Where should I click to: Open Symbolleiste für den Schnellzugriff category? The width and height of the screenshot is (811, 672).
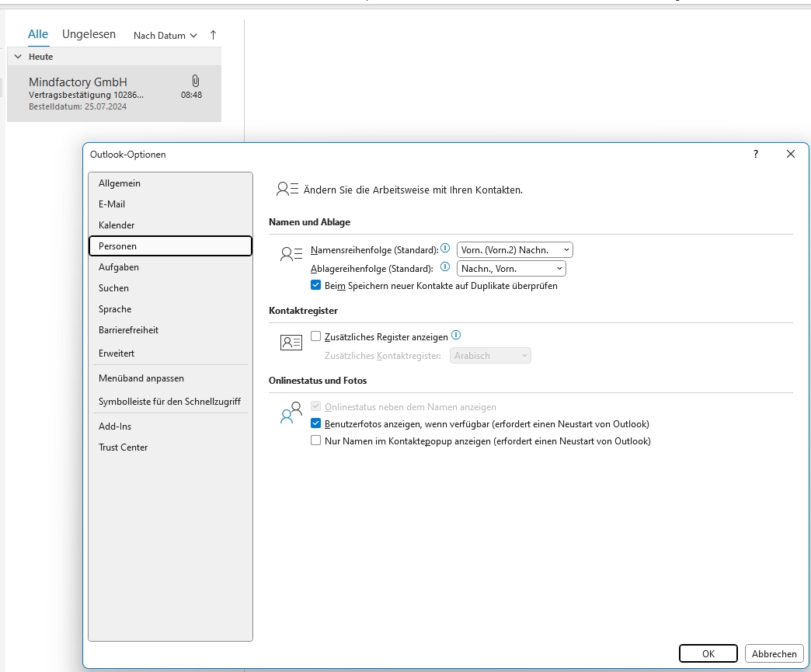click(170, 402)
